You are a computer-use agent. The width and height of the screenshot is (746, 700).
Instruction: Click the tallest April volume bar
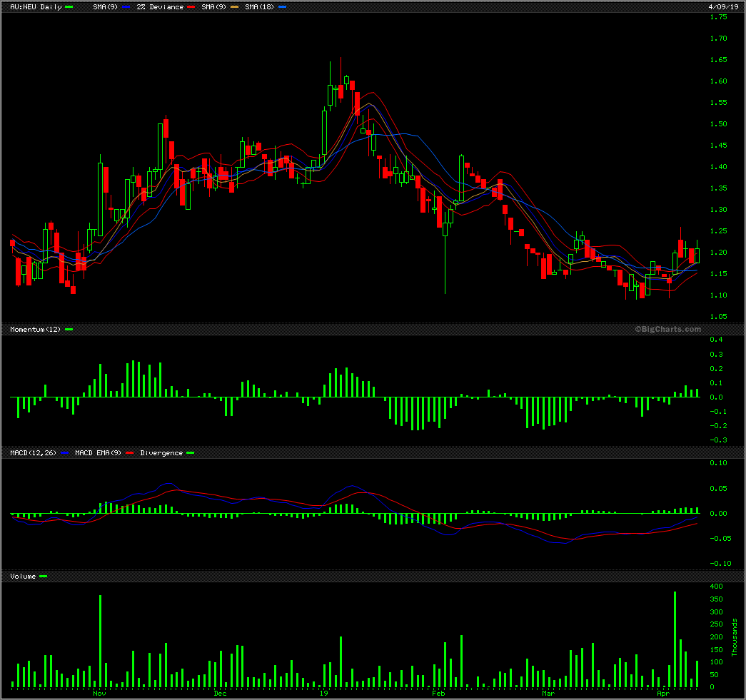(675, 639)
